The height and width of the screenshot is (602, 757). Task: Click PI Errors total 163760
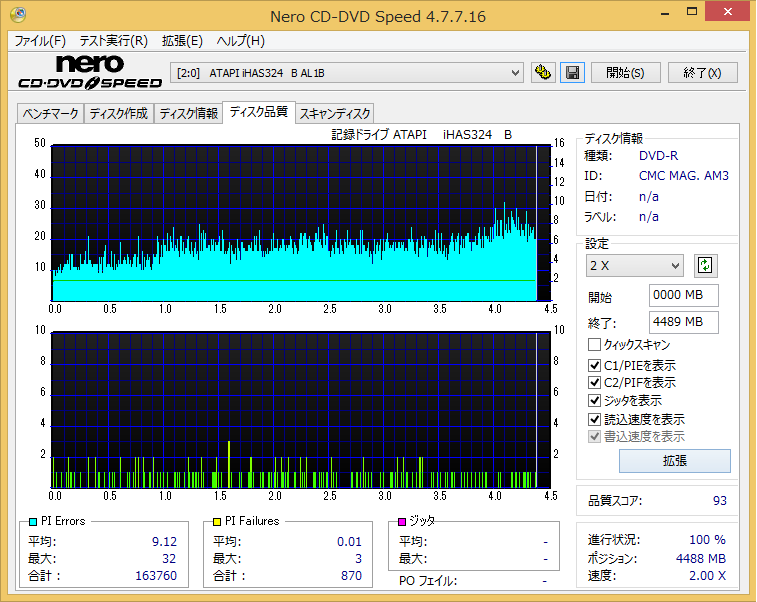(156, 576)
